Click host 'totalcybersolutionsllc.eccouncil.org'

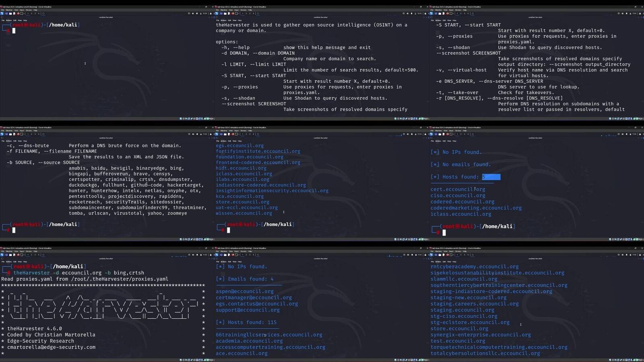(485, 354)
